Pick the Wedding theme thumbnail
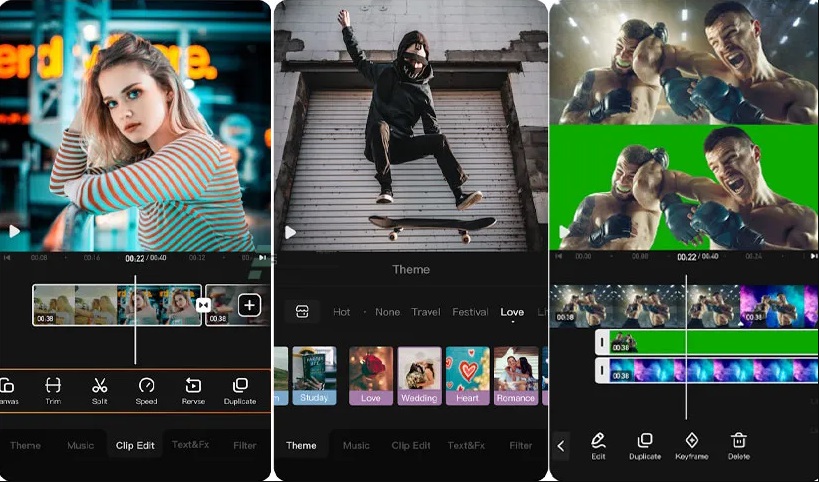 tap(419, 375)
